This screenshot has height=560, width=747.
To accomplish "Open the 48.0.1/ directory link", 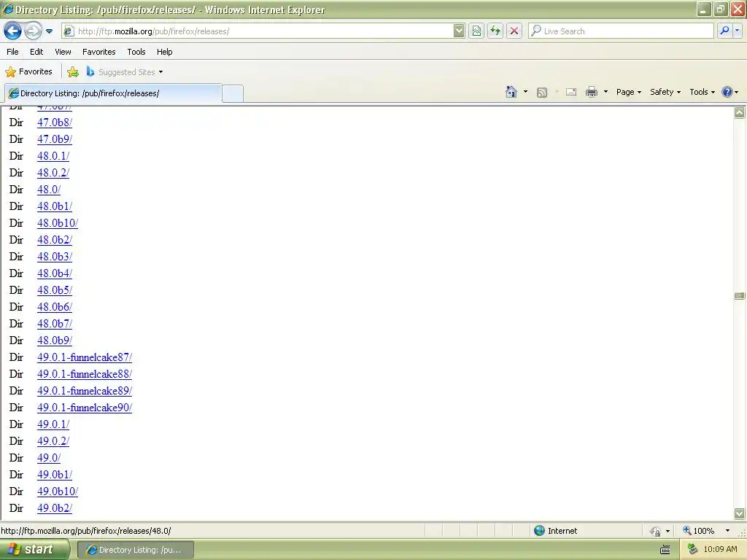I will pyautogui.click(x=53, y=156).
